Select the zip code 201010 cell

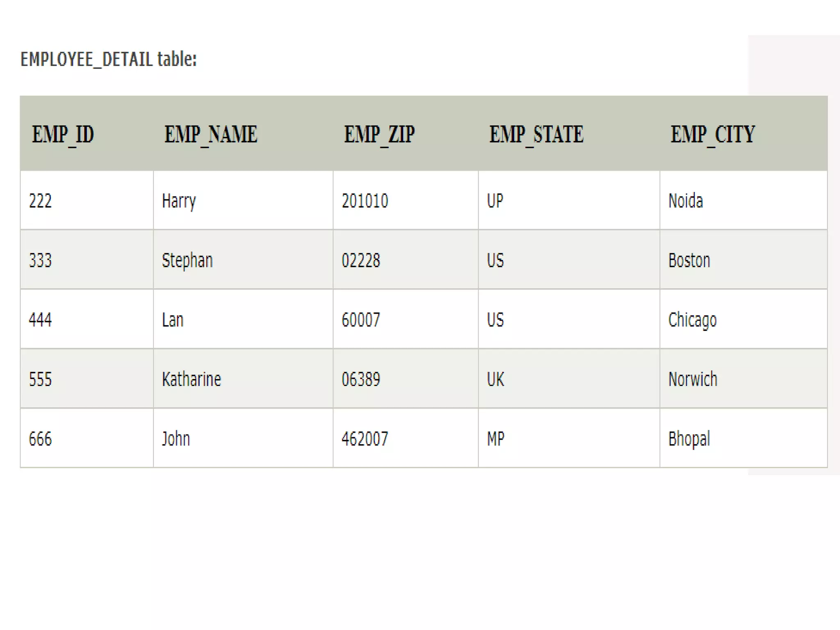(406, 201)
